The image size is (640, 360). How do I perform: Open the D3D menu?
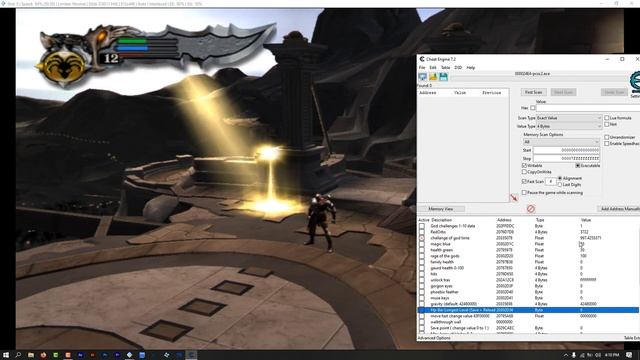[x=458, y=67]
